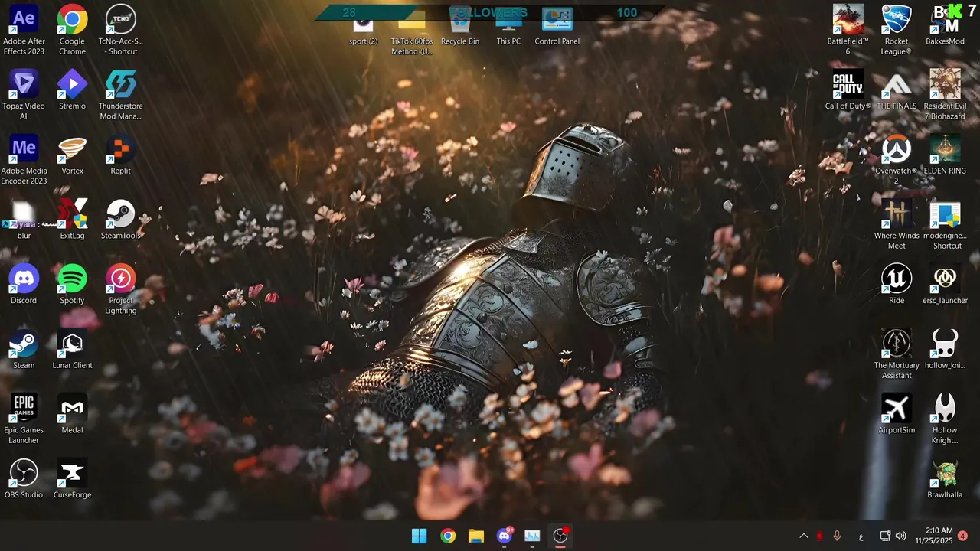Select the AirportSim desktop icon
Viewport: 980px width, 551px height.
coord(896,415)
